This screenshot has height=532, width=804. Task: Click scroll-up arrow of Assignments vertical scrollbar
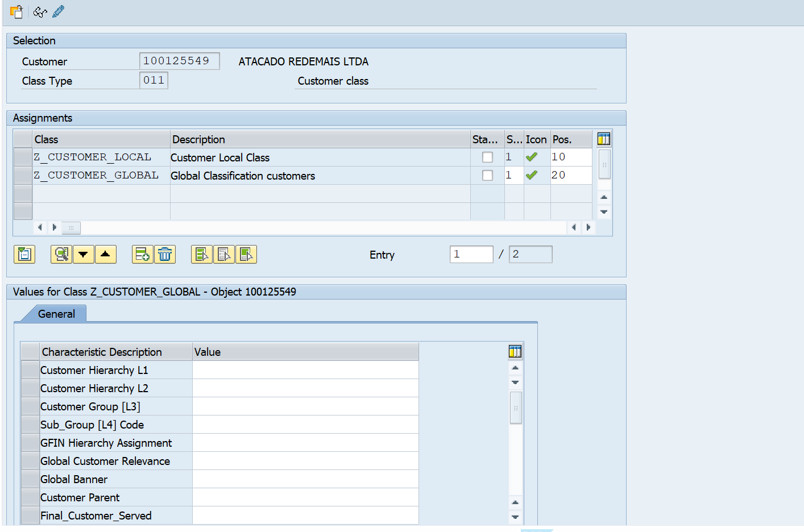click(604, 197)
